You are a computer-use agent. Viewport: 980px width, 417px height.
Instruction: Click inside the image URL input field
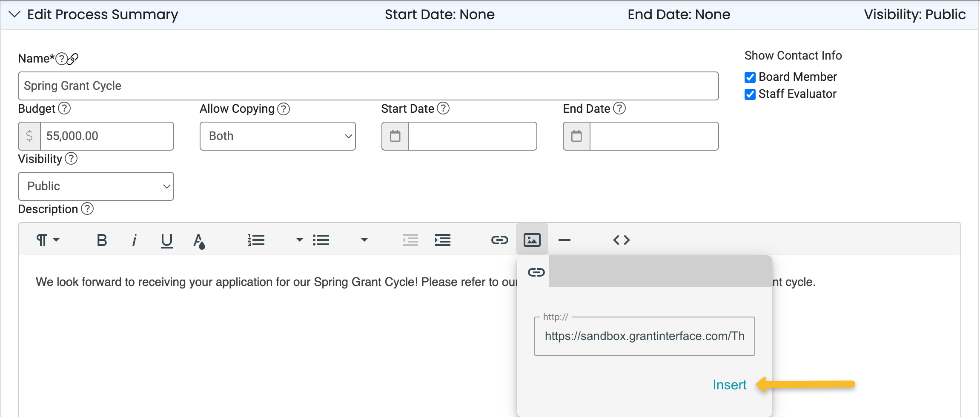click(x=644, y=336)
